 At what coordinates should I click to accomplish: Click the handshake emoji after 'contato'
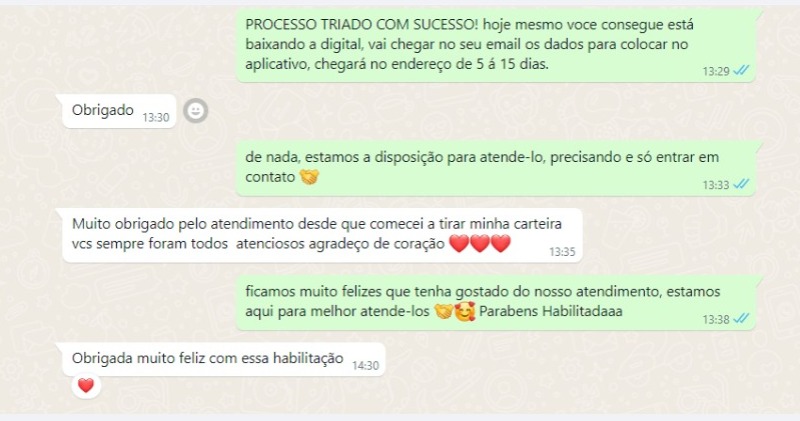pyautogui.click(x=309, y=177)
